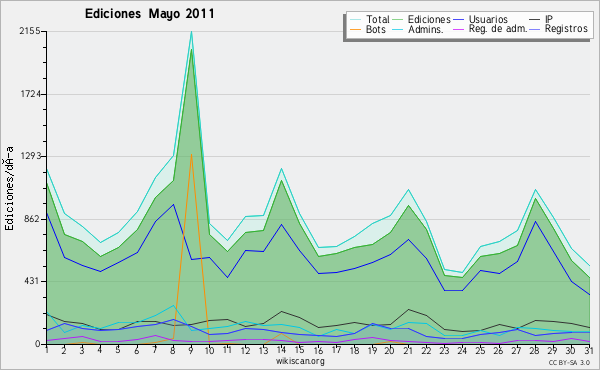The width and height of the screenshot is (600, 370).
Task: Click the x-axis day label "5"
Action: (118, 350)
